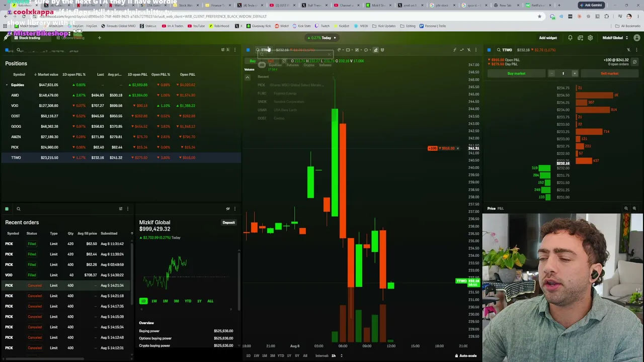The image size is (644, 362).
Task: Sort Recent orders by Submitted column
Action: [109, 233]
